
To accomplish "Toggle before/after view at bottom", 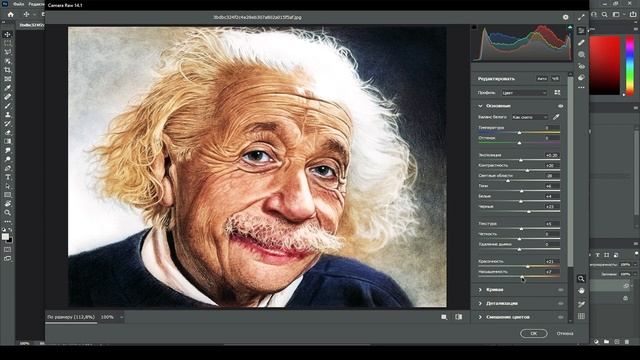I will point(459,317).
